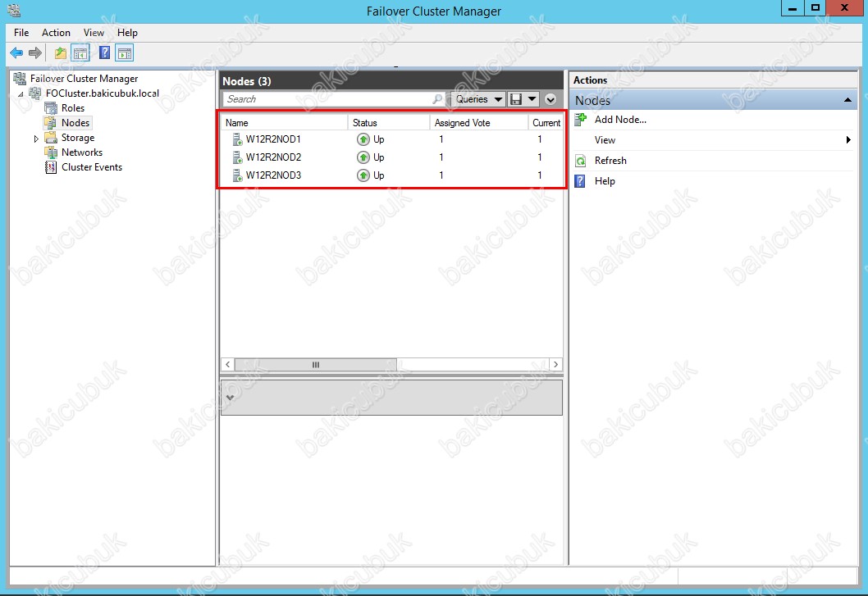Click the Failover Cluster Manager root icon

pos(20,79)
